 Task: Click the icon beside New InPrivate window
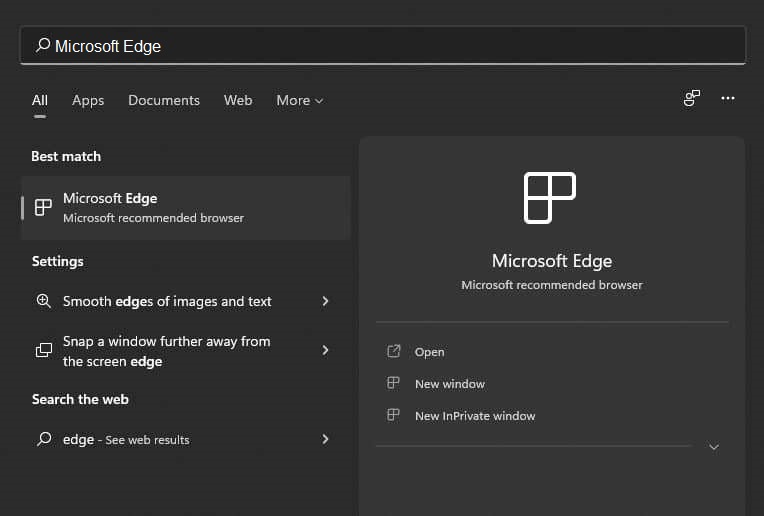coord(393,415)
